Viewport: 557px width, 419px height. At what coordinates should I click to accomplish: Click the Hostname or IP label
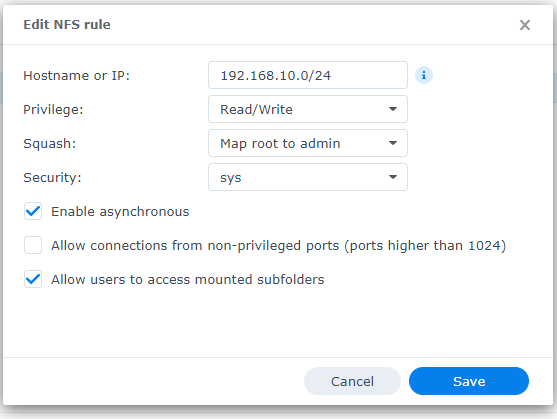76,76
